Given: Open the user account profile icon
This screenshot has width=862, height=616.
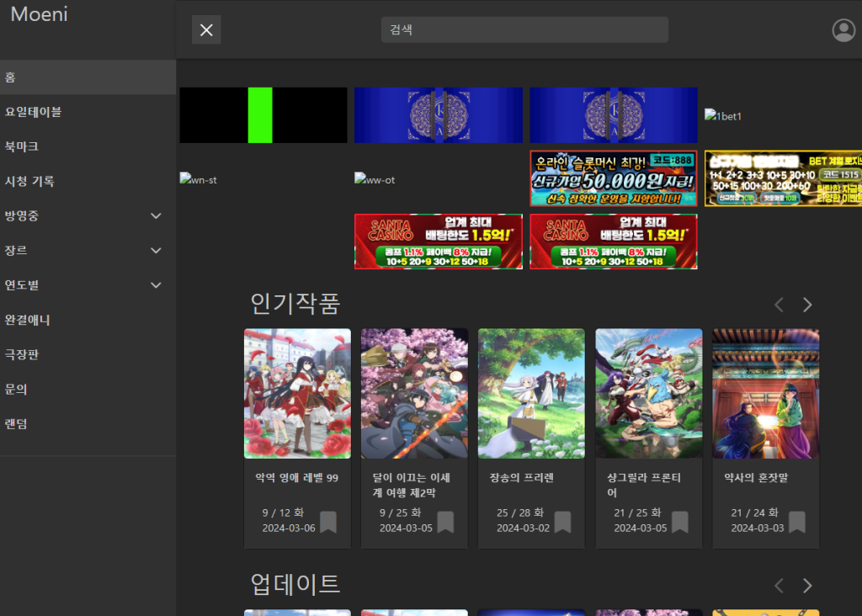Looking at the screenshot, I should pos(843,30).
